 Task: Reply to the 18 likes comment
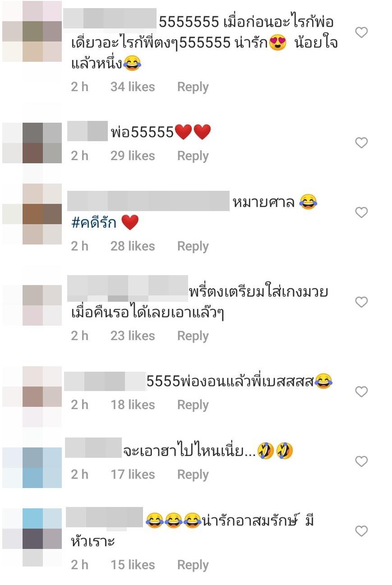[193, 405]
